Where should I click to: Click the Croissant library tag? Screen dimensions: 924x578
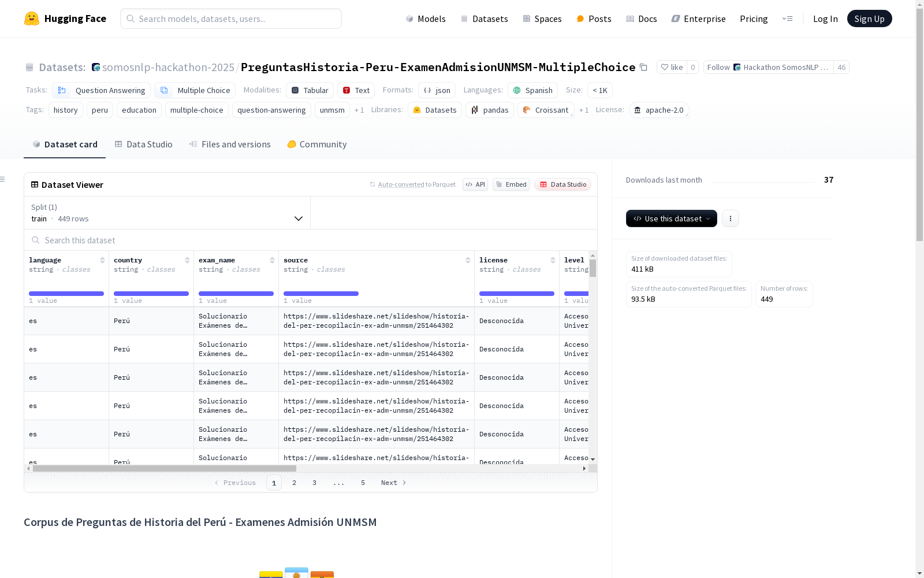point(546,110)
